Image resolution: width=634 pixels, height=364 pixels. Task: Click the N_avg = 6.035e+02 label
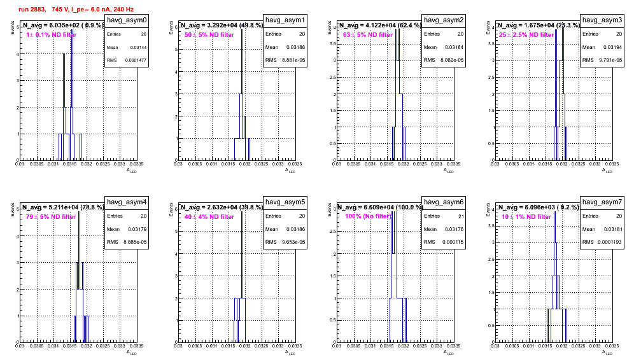click(63, 25)
